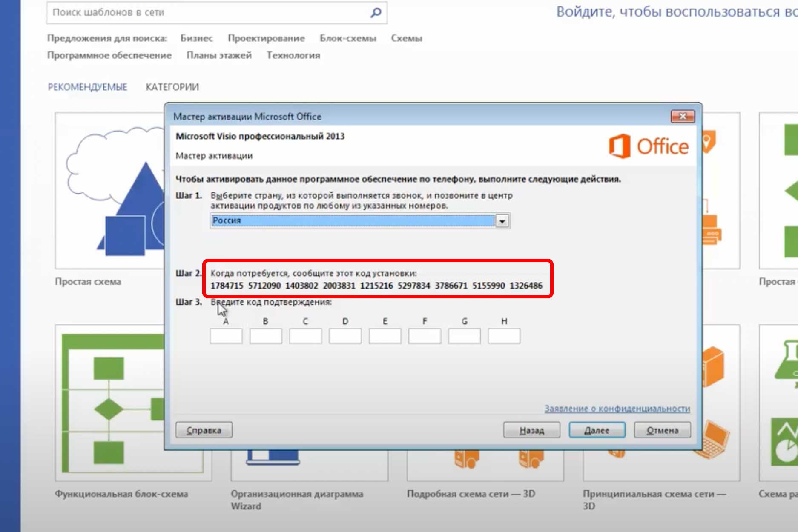
Task: Open the Простая схема template thumbnail
Action: [x=110, y=191]
